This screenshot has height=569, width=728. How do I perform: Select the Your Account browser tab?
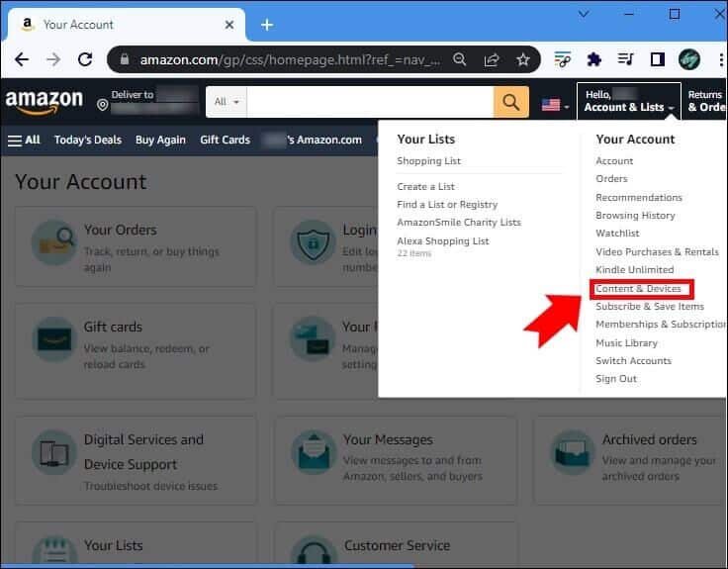(x=125, y=25)
